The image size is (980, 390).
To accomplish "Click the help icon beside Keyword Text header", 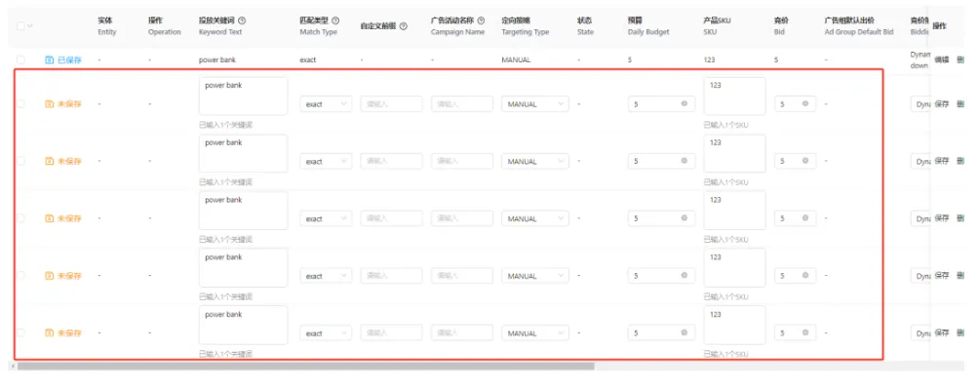I will point(242,20).
